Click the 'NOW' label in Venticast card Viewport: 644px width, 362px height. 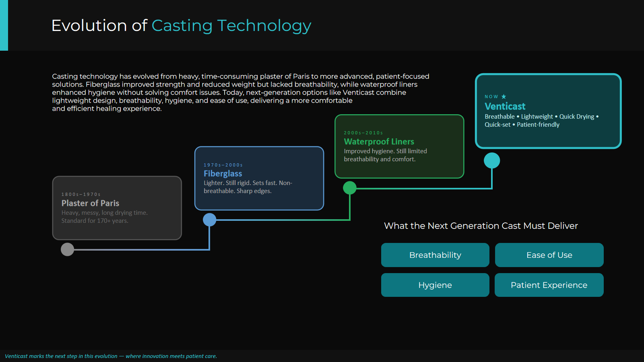tap(491, 97)
